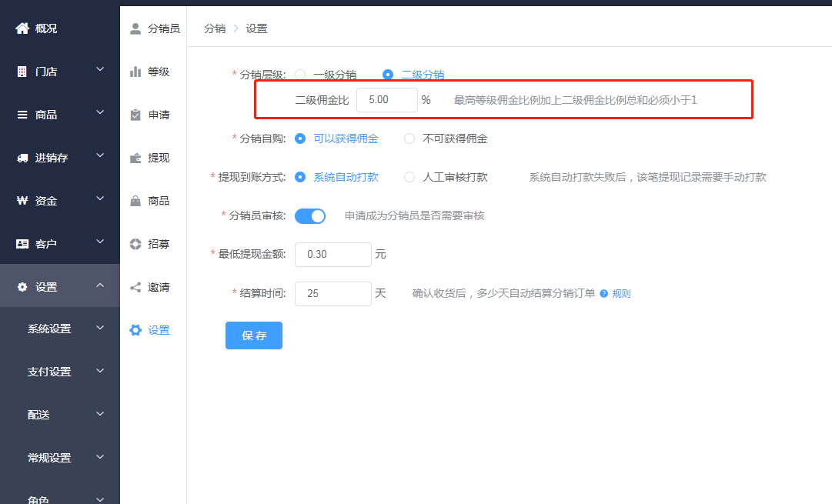
Task: Click the 最低提现金额 input field
Action: pyautogui.click(x=332, y=255)
